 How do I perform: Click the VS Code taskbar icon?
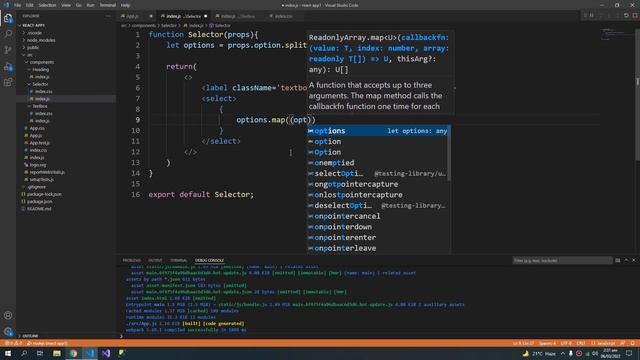[x=89, y=353]
